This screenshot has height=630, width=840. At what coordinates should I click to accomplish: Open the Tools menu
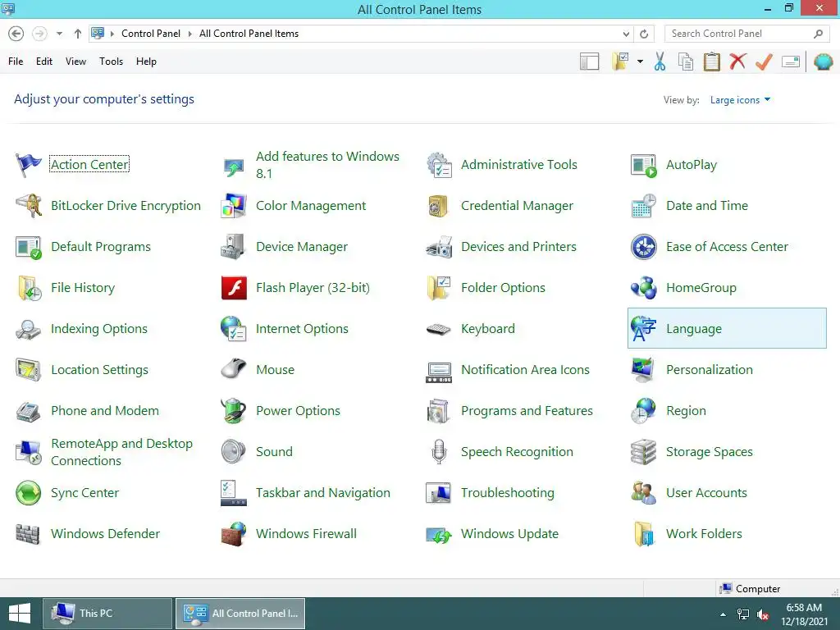(111, 62)
